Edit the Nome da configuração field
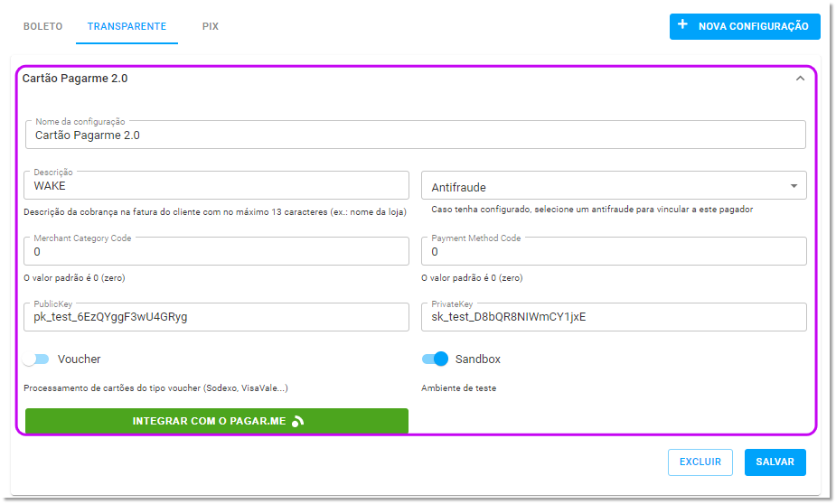The width and height of the screenshot is (836, 504). 416,135
